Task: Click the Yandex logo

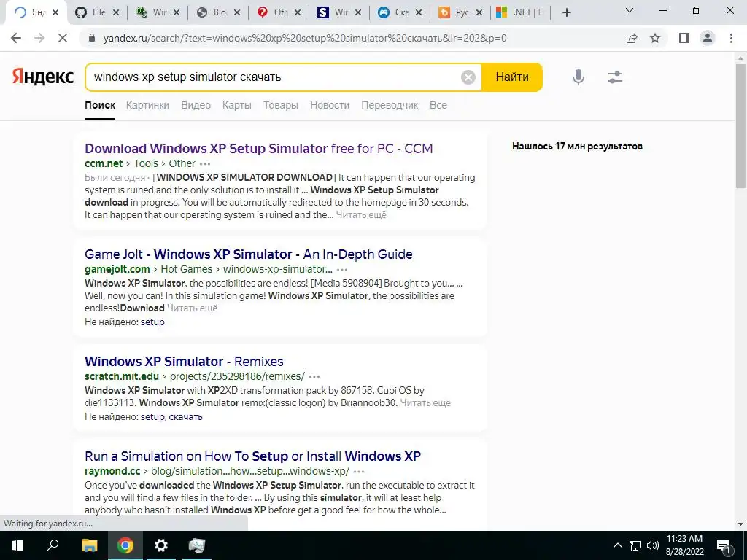Action: [43, 77]
